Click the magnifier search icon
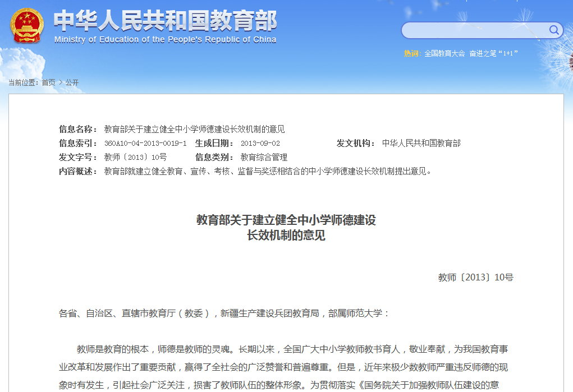 [554, 30]
